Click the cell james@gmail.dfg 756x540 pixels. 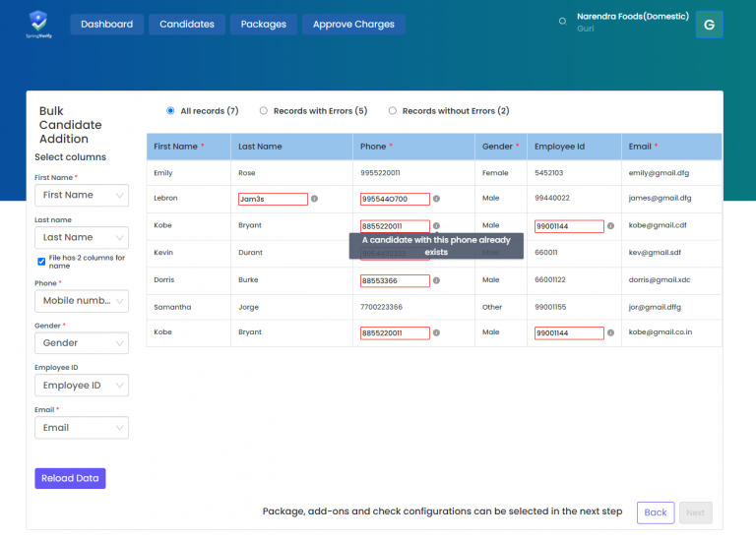click(660, 198)
